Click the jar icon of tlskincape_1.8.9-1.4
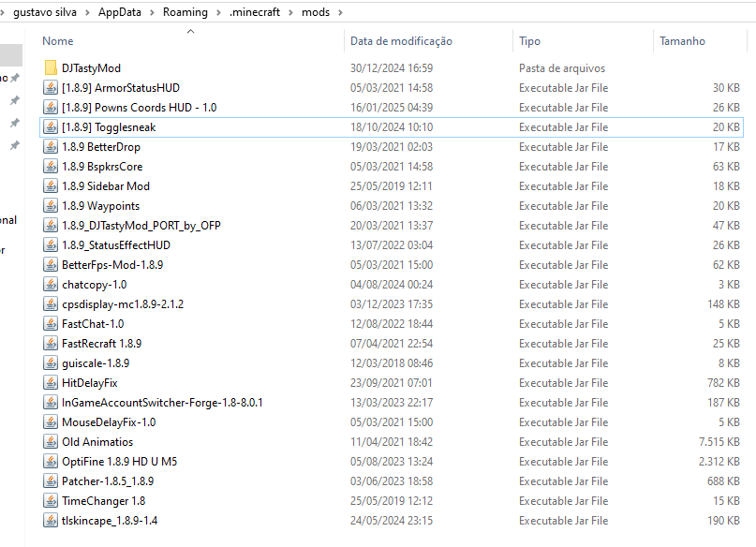This screenshot has height=547, width=756. tap(51, 521)
